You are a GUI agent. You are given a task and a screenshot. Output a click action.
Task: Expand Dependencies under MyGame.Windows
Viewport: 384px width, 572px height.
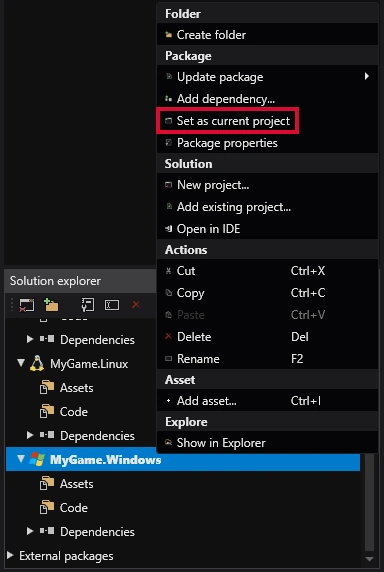point(30,532)
